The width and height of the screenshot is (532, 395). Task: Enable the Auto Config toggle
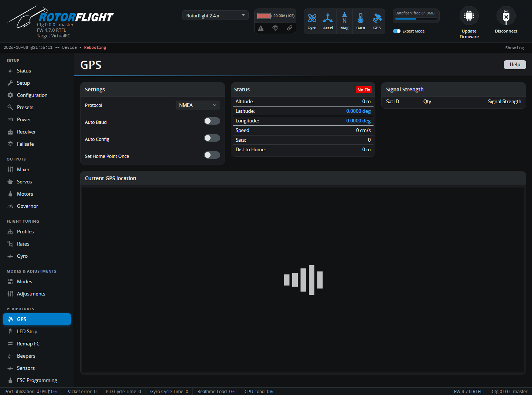[212, 138]
